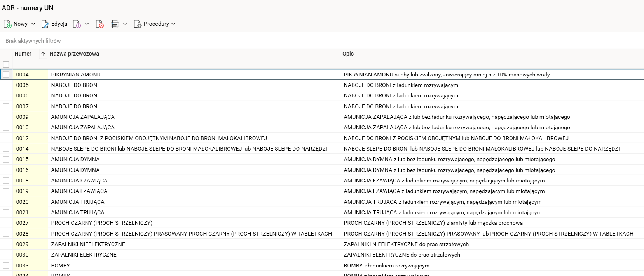Check the box for row 0007

click(x=6, y=106)
